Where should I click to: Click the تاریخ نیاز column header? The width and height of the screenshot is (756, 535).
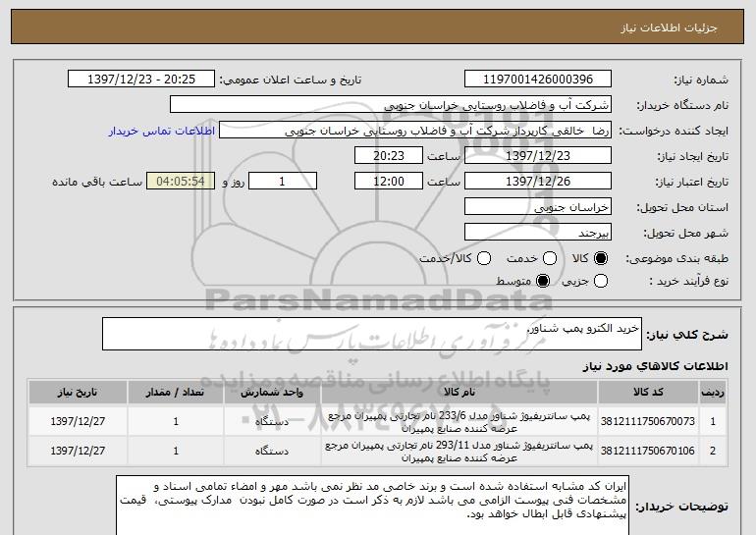78,393
